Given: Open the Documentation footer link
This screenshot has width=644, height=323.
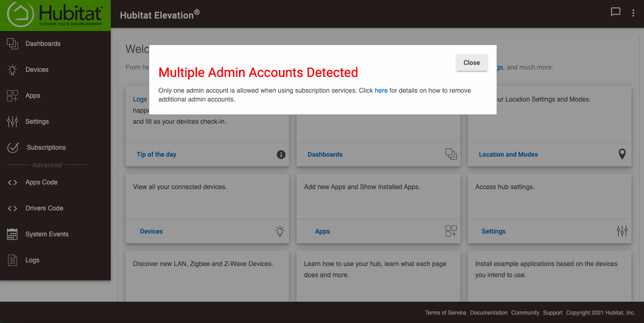Looking at the screenshot, I should coord(489,312).
